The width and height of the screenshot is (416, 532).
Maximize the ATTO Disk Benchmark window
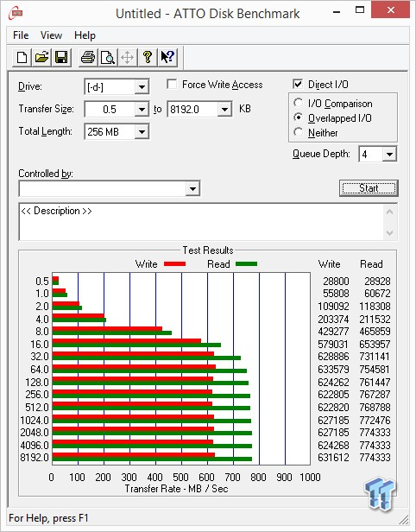coord(360,10)
